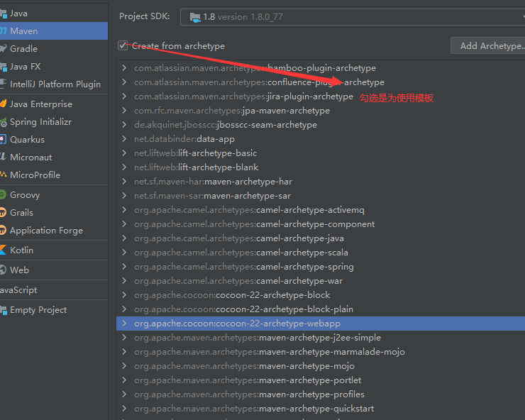Select maven-archetype-j2ee-simple archetype
Viewport: 525px width, 420px height.
pos(321,337)
